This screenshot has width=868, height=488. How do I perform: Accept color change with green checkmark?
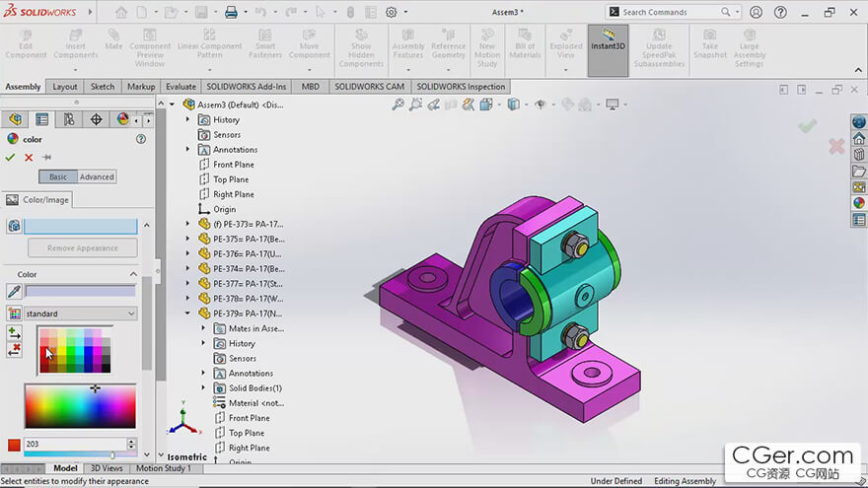click(10, 158)
